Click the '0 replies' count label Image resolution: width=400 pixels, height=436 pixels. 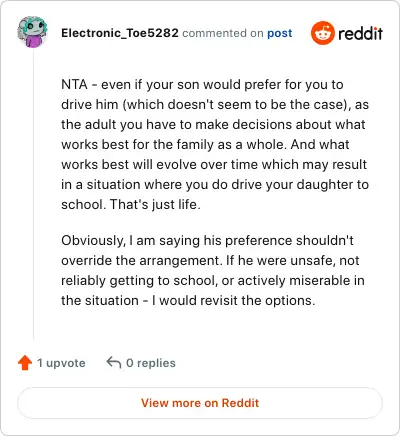click(151, 363)
